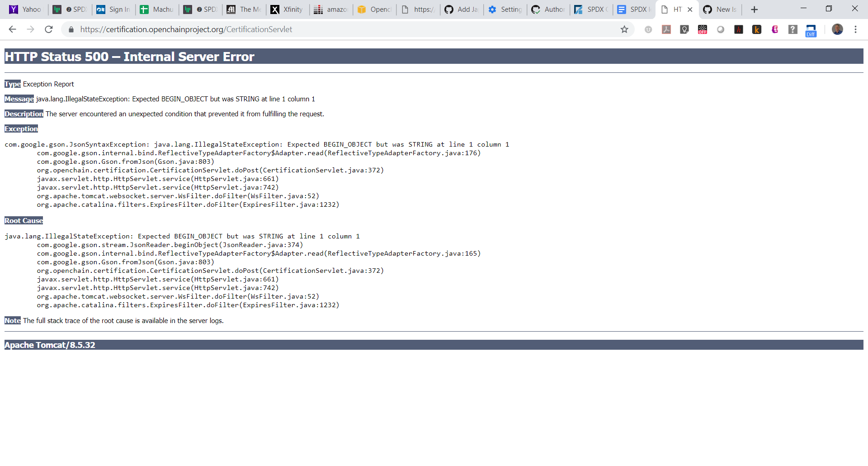The height and width of the screenshot is (466, 868).
Task: Navigate back to the previous page
Action: tap(12, 29)
